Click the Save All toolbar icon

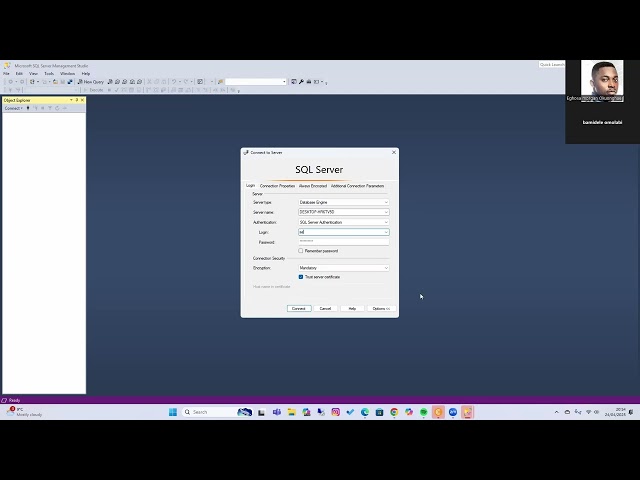(70, 82)
